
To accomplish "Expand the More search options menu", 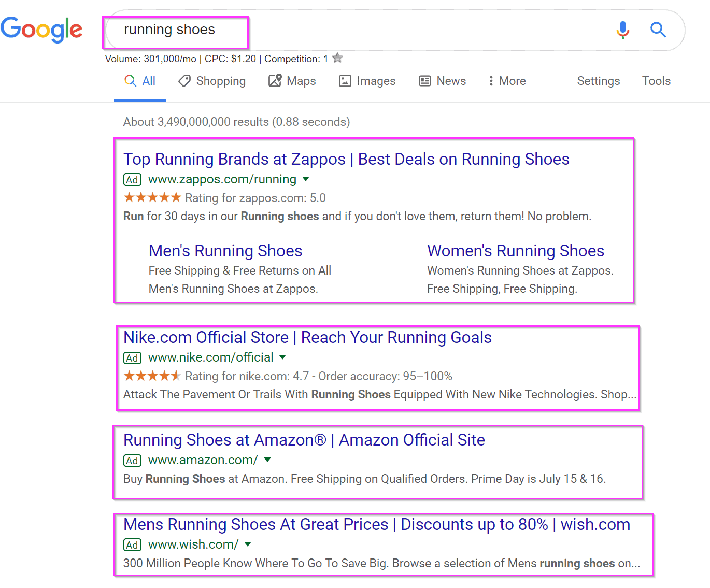I will pos(506,81).
